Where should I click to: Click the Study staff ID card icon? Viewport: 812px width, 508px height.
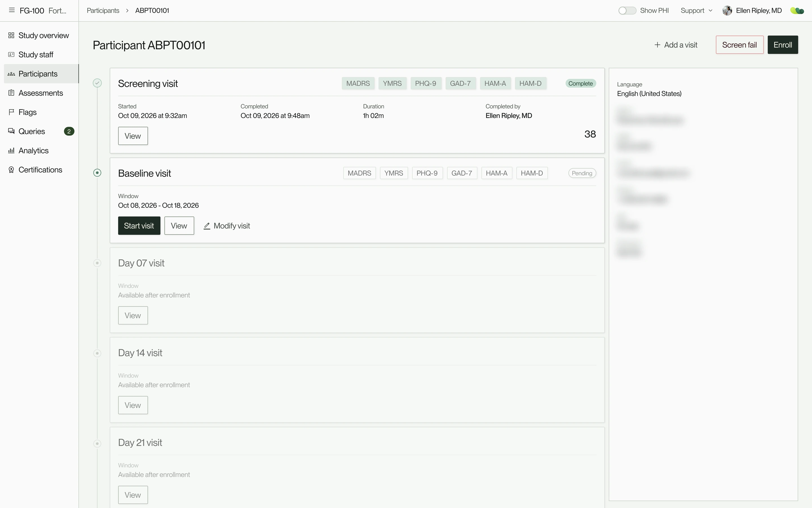(11, 54)
